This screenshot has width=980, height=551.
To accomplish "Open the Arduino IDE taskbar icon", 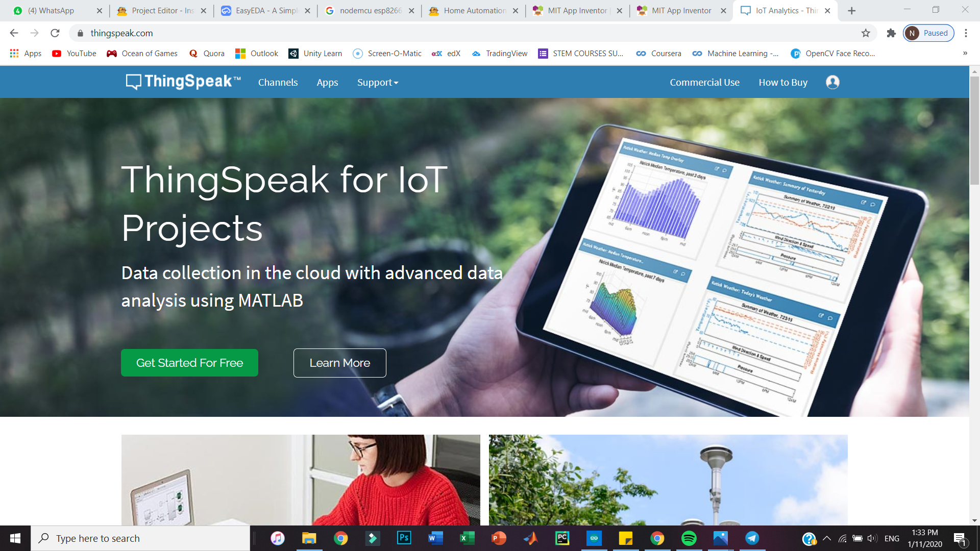I will pyautogui.click(x=594, y=538).
